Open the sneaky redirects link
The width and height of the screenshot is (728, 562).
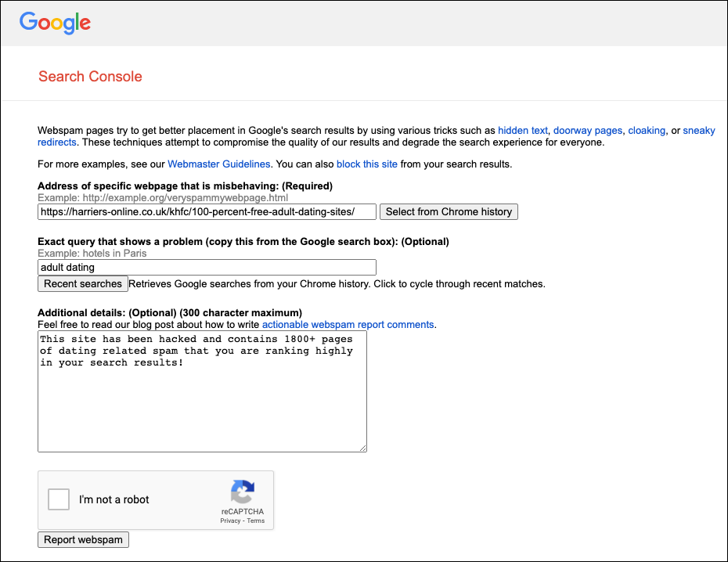[x=699, y=131]
